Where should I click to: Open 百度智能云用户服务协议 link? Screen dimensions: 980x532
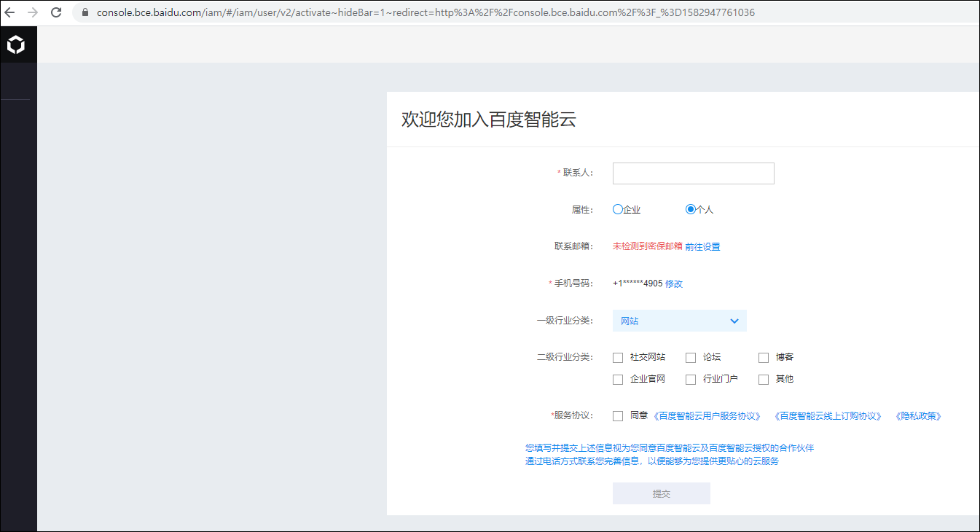click(x=707, y=416)
